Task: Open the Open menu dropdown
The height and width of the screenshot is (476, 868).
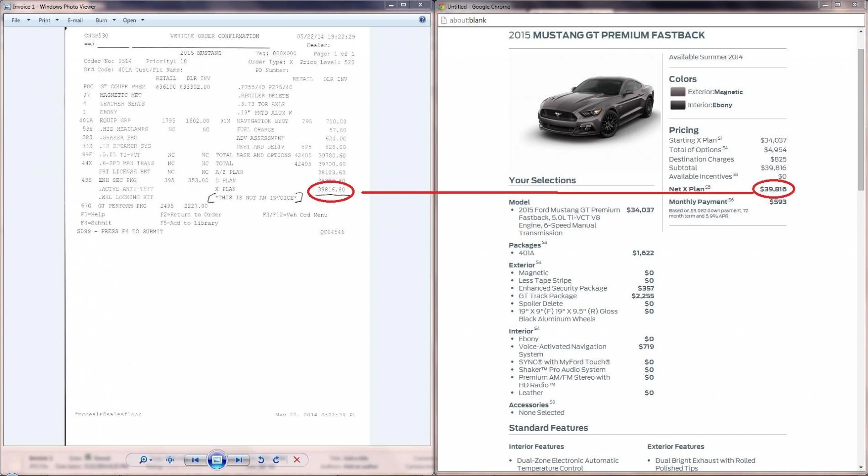Action: [x=133, y=20]
